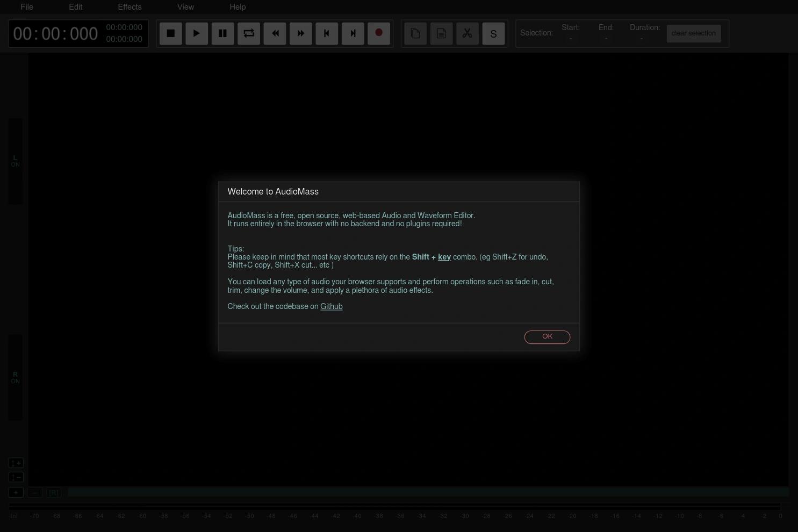Click the horizontal zoom in plus button
This screenshot has width=798, height=532.
click(16, 492)
